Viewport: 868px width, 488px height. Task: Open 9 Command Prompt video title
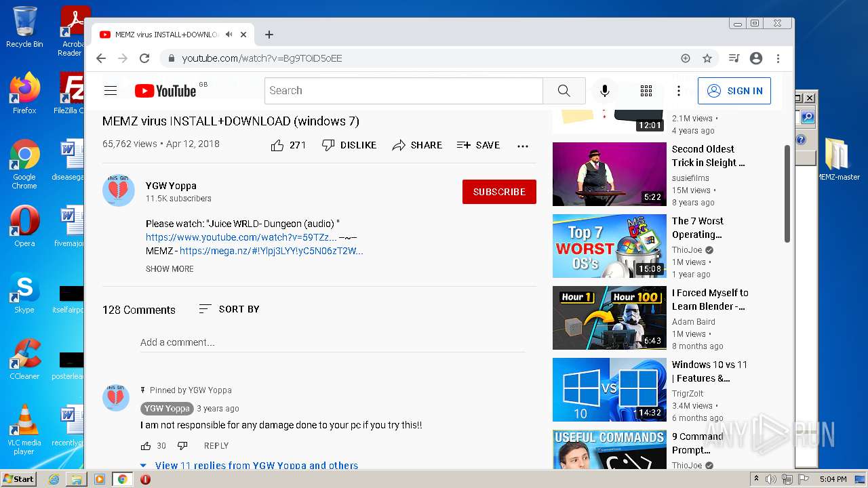(x=697, y=443)
